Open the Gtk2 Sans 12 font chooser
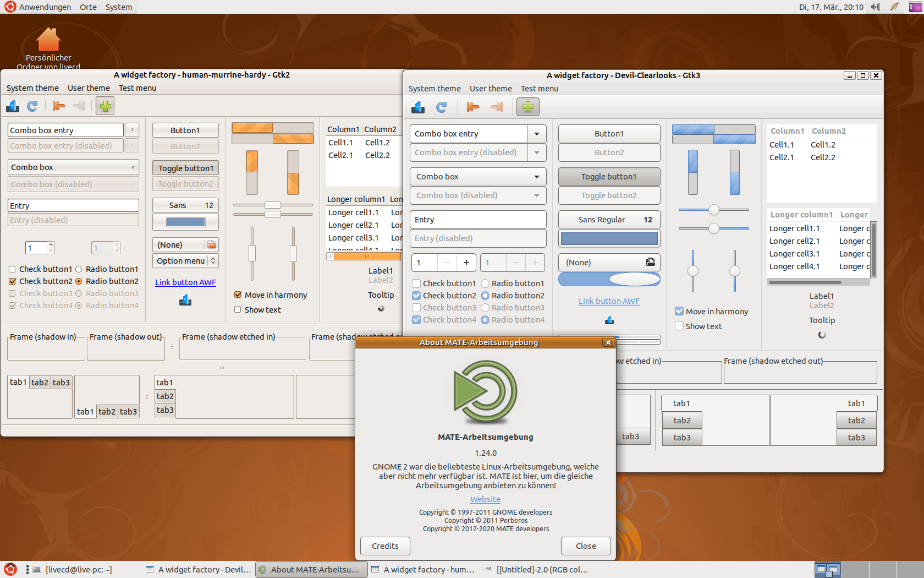 point(185,205)
